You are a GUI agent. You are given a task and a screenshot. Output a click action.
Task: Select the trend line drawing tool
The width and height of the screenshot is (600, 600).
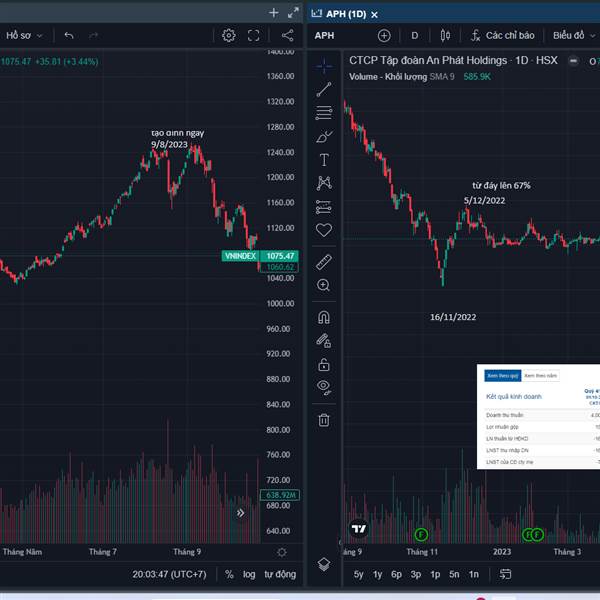324,90
